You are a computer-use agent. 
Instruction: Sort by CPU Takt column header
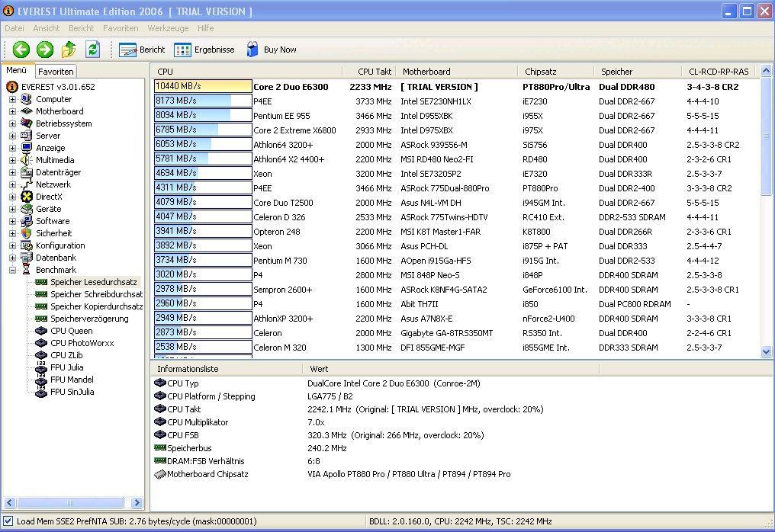coord(369,72)
